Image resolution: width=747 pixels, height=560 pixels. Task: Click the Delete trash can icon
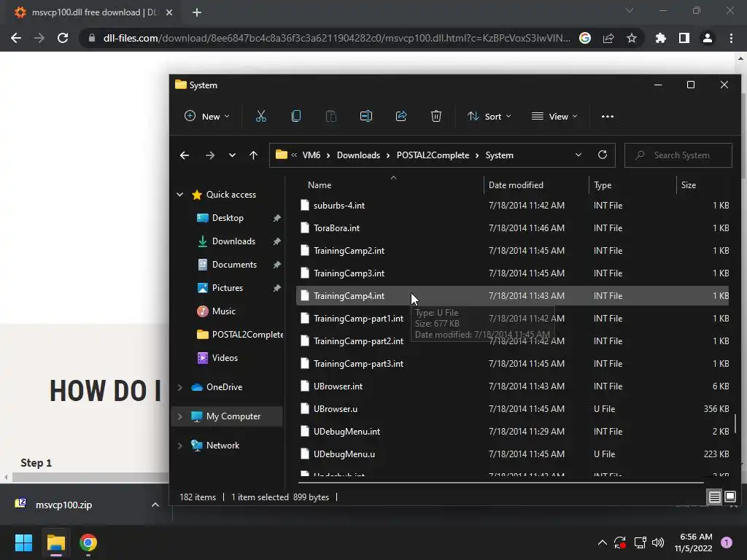click(436, 116)
